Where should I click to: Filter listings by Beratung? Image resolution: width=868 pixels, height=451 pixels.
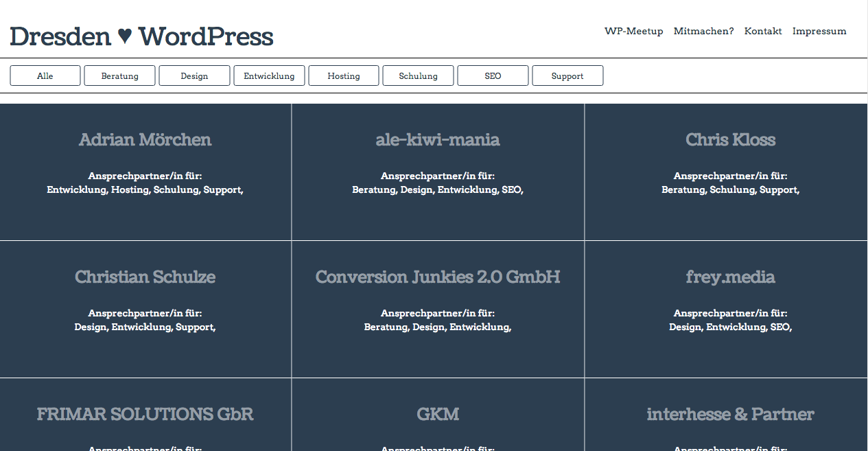120,76
